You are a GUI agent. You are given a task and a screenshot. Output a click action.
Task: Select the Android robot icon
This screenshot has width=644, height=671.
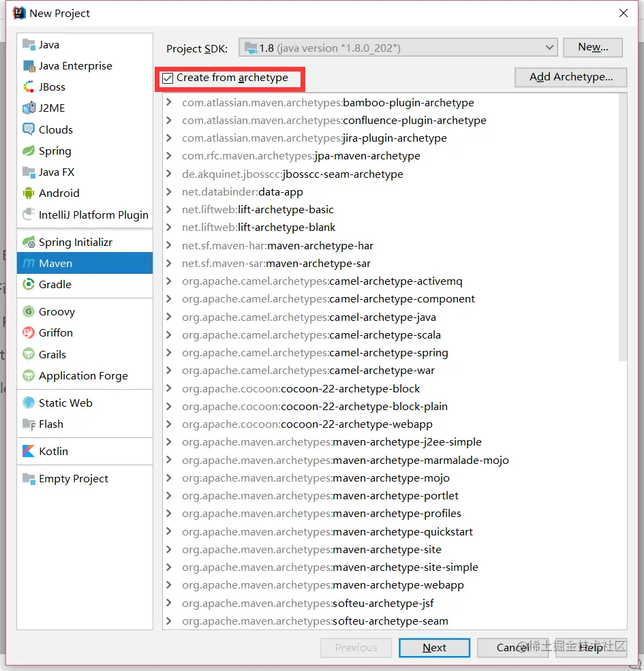[x=29, y=193]
